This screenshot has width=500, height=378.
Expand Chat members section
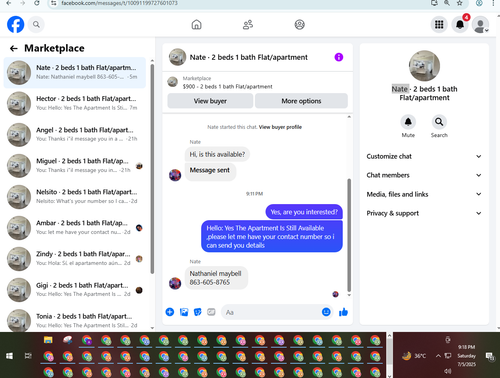coord(424,175)
